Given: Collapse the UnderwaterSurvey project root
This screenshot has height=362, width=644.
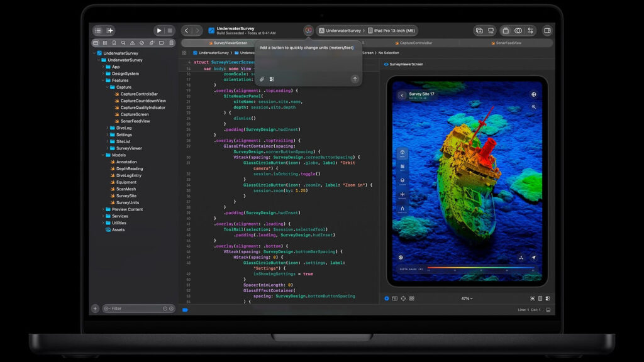Looking at the screenshot, I should point(94,53).
